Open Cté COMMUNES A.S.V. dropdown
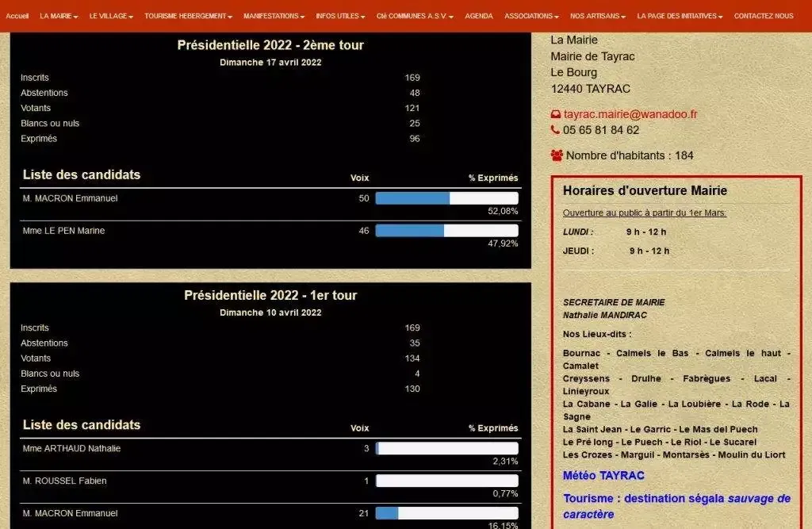 click(x=415, y=16)
